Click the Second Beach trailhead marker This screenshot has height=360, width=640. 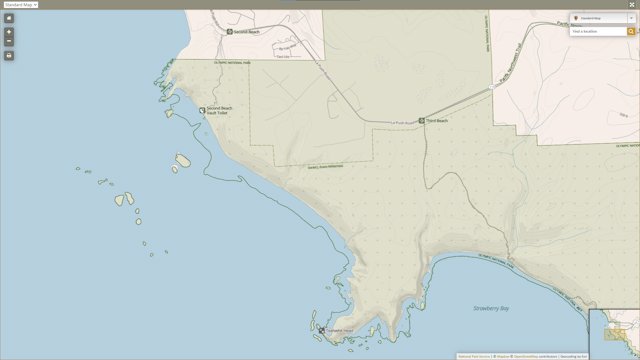(230, 32)
